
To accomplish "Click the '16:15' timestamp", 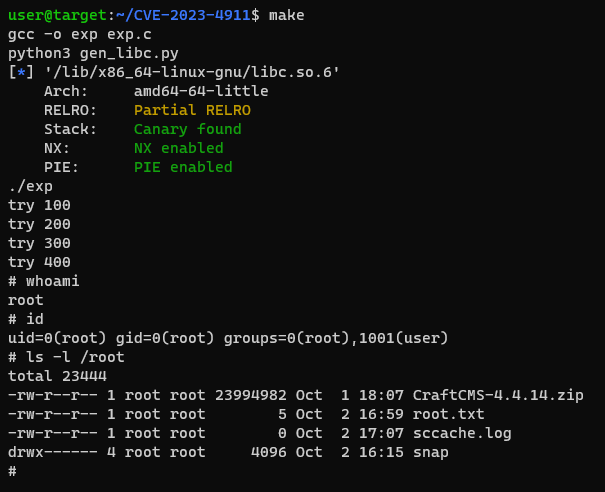I will (381, 452).
